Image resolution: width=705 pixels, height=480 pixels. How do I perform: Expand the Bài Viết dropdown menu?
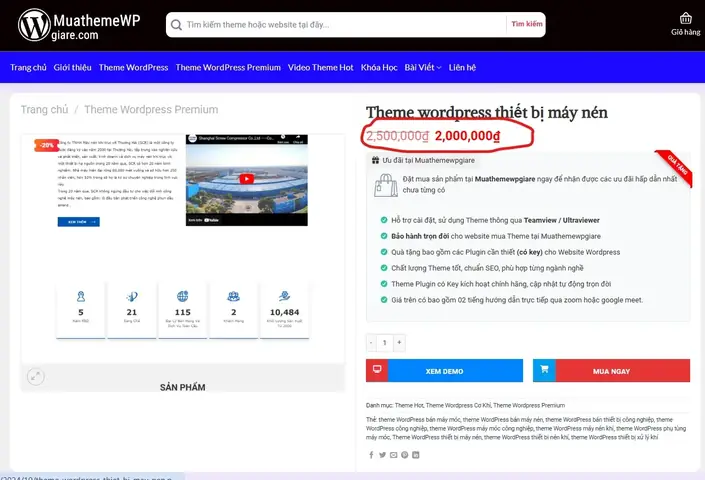pyautogui.click(x=423, y=67)
